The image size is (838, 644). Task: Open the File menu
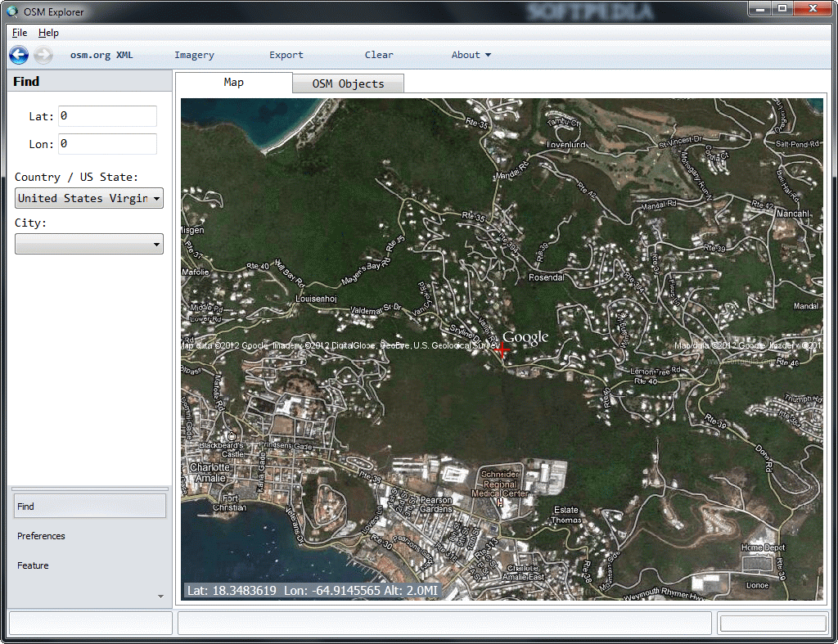click(x=19, y=32)
